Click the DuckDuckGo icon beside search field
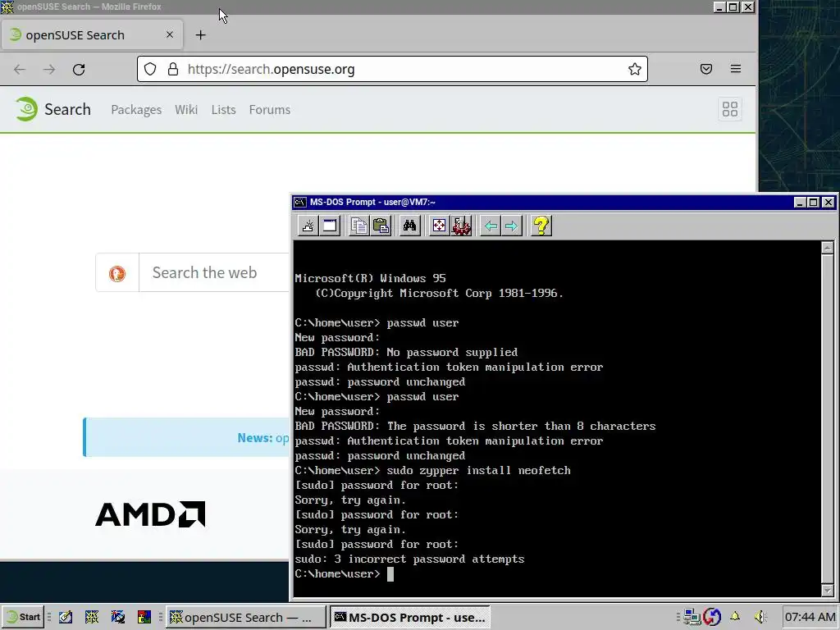The width and height of the screenshot is (840, 630). pyautogui.click(x=117, y=273)
